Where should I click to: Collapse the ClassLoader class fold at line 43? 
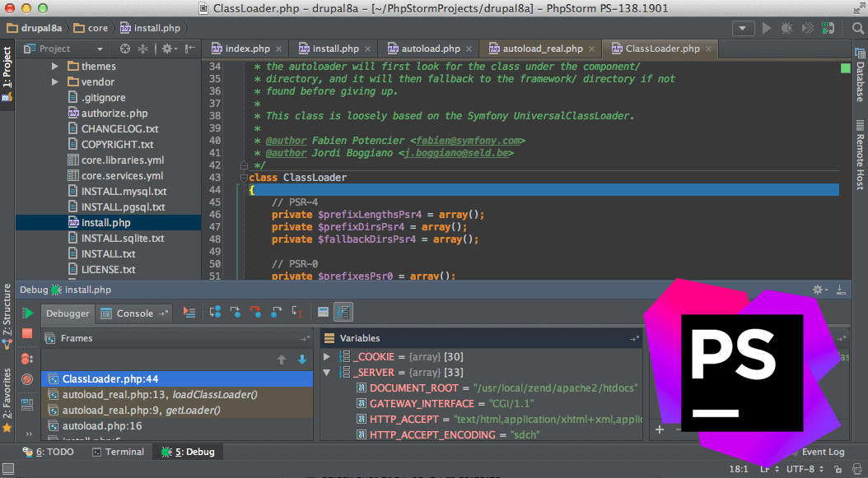click(244, 178)
